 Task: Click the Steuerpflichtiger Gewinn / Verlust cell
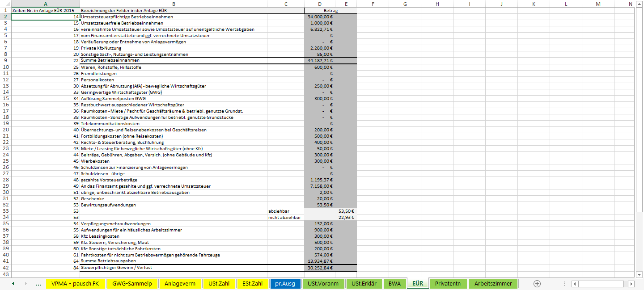tap(174, 268)
